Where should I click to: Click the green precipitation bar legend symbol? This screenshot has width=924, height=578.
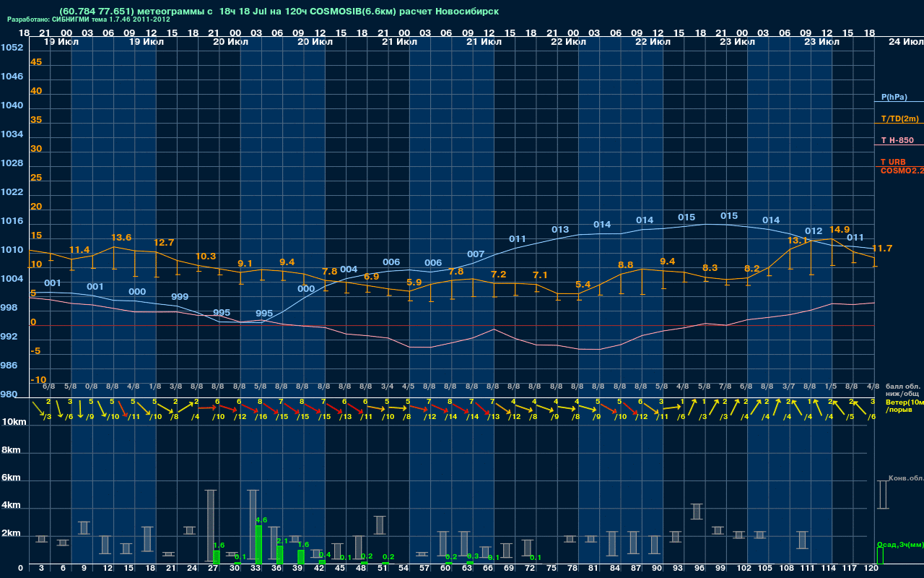pos(879,556)
